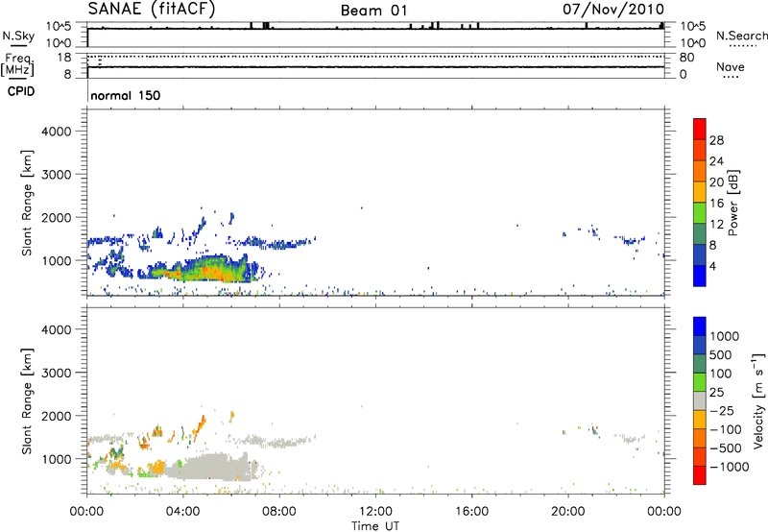
Task: Click the 07/Nov/2010 date label
Action: (x=613, y=10)
